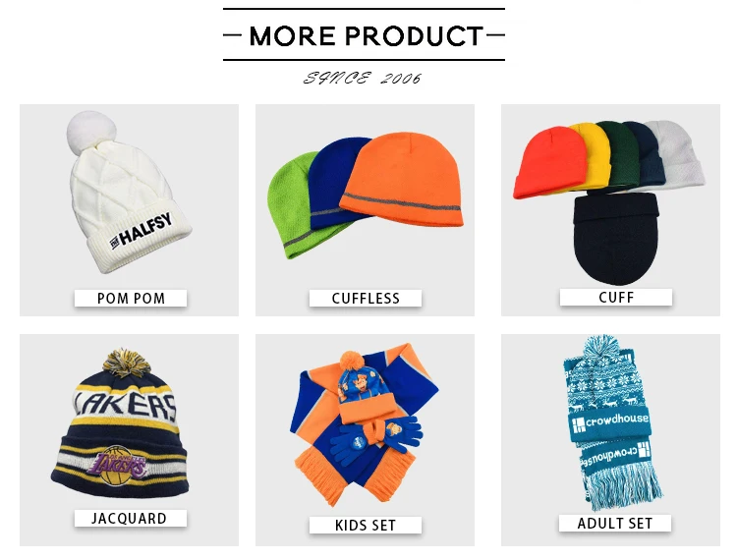Select the orange cuffless beanie
The image size is (737, 560).
pos(404,181)
